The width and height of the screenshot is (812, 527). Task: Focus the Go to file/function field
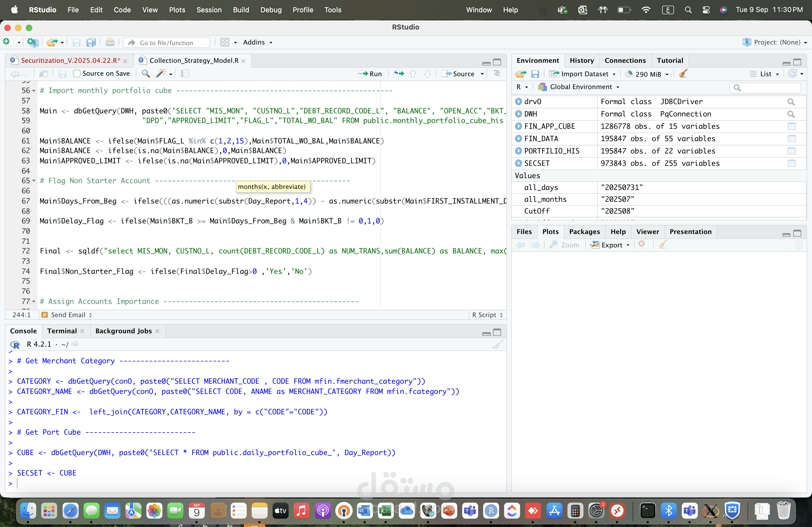[167, 42]
